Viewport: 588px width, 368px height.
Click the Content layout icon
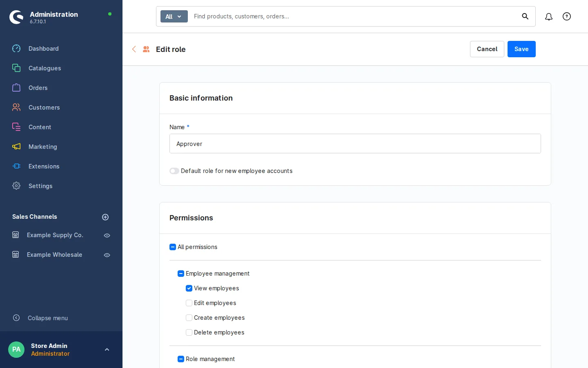coord(16,127)
